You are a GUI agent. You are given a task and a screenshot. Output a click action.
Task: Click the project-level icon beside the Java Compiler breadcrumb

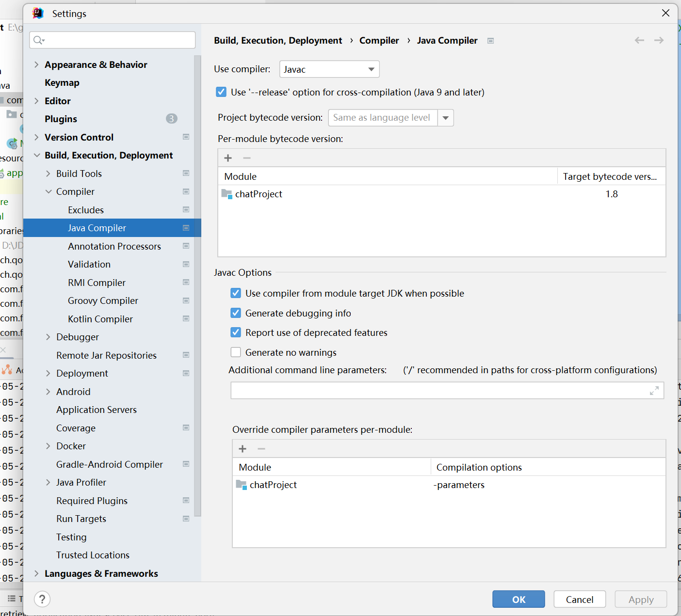490,41
